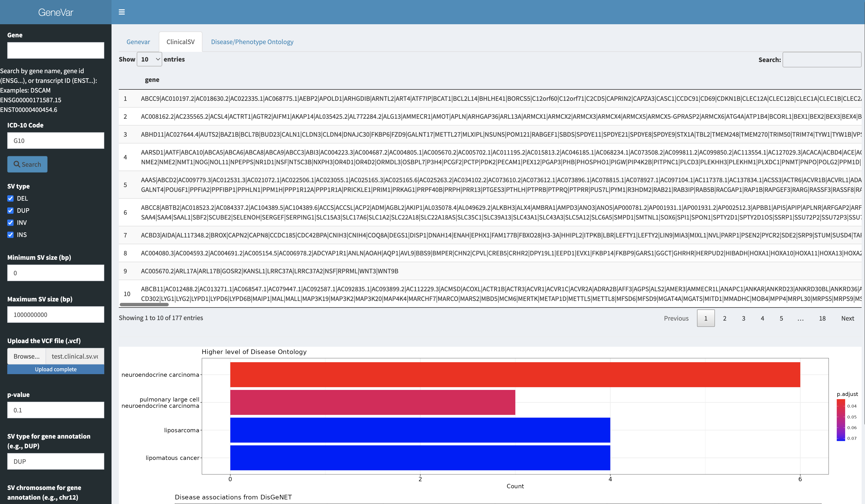The height and width of the screenshot is (504, 865).
Task: Go to the Next page of entries
Action: tap(848, 318)
